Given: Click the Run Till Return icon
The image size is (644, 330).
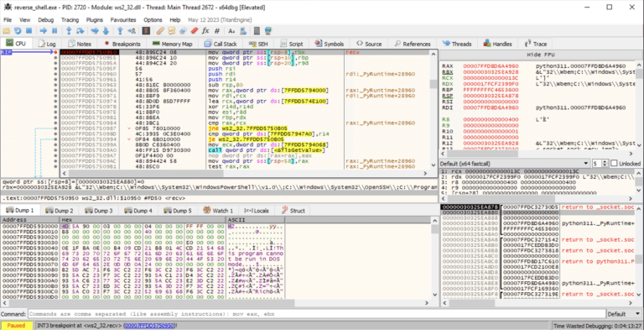Looking at the screenshot, I should (121, 31).
